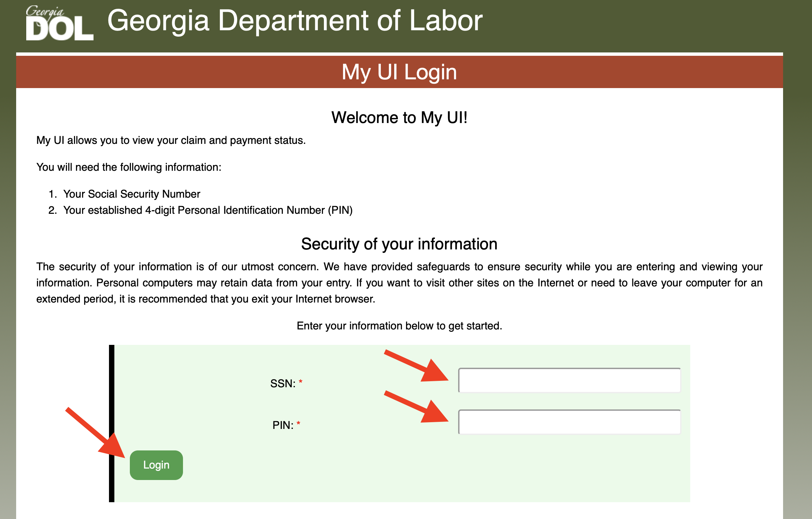Click the Georgia DOL logo
812x519 pixels.
(x=59, y=24)
